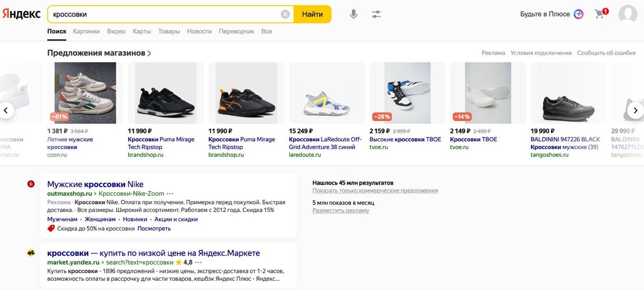Open the Акции и скидки sitelink

[x=176, y=220]
